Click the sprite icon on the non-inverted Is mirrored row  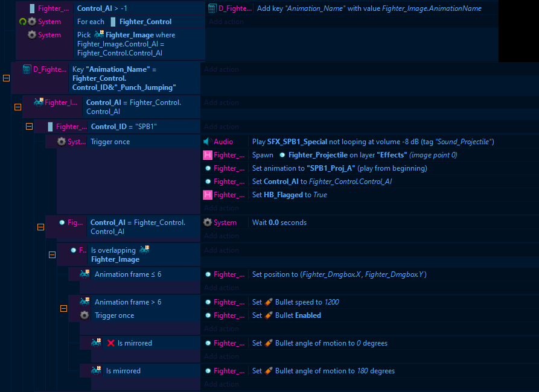coord(96,371)
